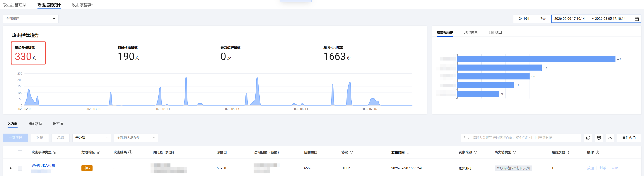Open the 恶意机器人检测 event link
Screen dimensions: 644x176
43,165
